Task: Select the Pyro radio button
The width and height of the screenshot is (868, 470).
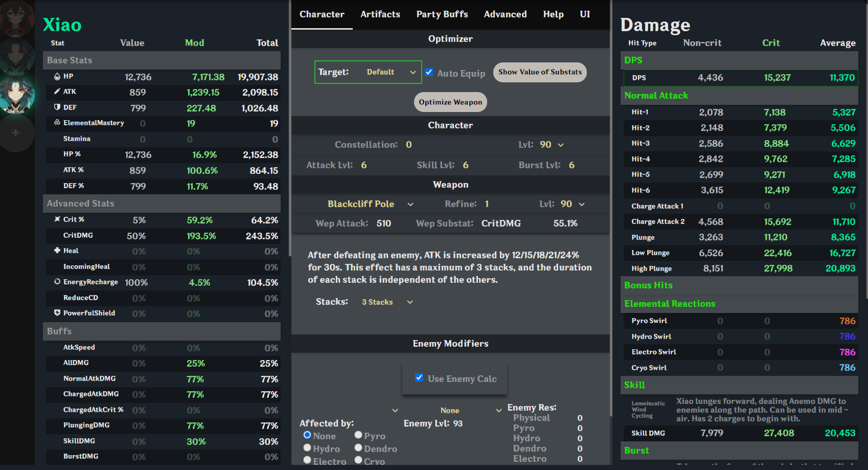Action: click(x=358, y=435)
